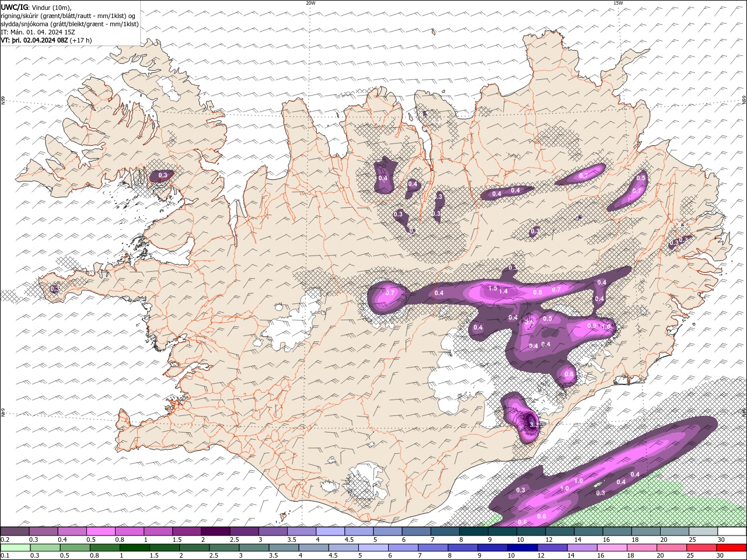Click the 'rigning/skúrir' legend description line
This screenshot has width=747, height=560.
tap(69, 16)
